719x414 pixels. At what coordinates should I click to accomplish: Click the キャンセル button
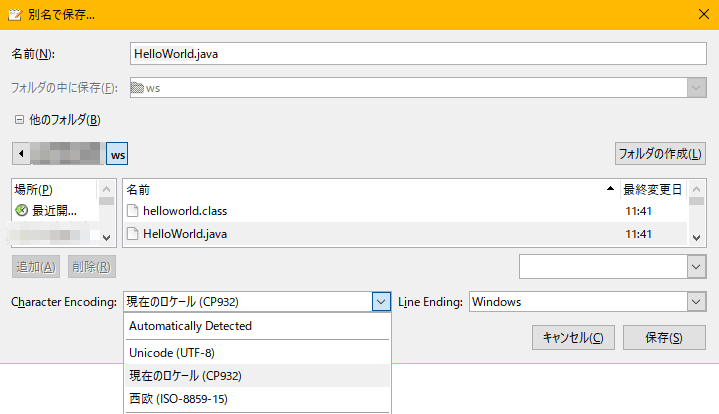pyautogui.click(x=572, y=338)
